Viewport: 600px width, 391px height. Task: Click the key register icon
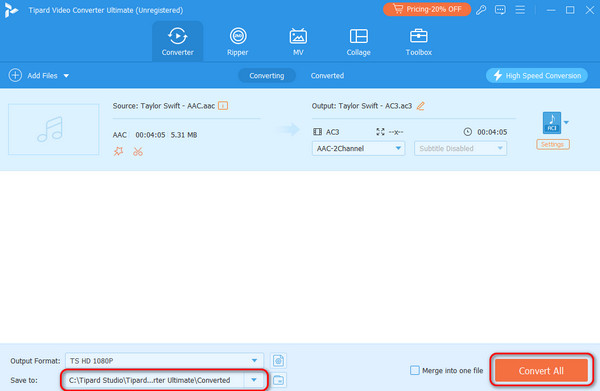pyautogui.click(x=481, y=10)
